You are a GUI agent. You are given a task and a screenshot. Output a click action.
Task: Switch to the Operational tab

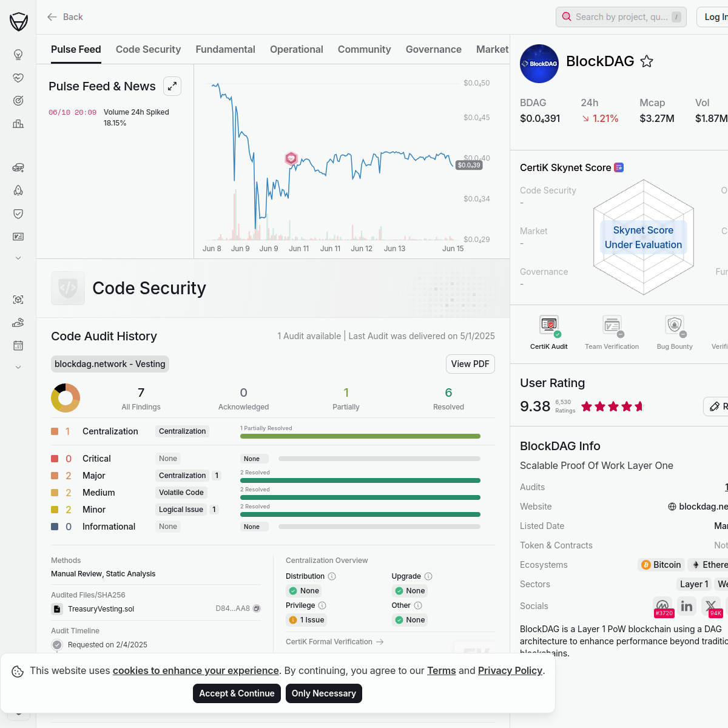point(297,50)
